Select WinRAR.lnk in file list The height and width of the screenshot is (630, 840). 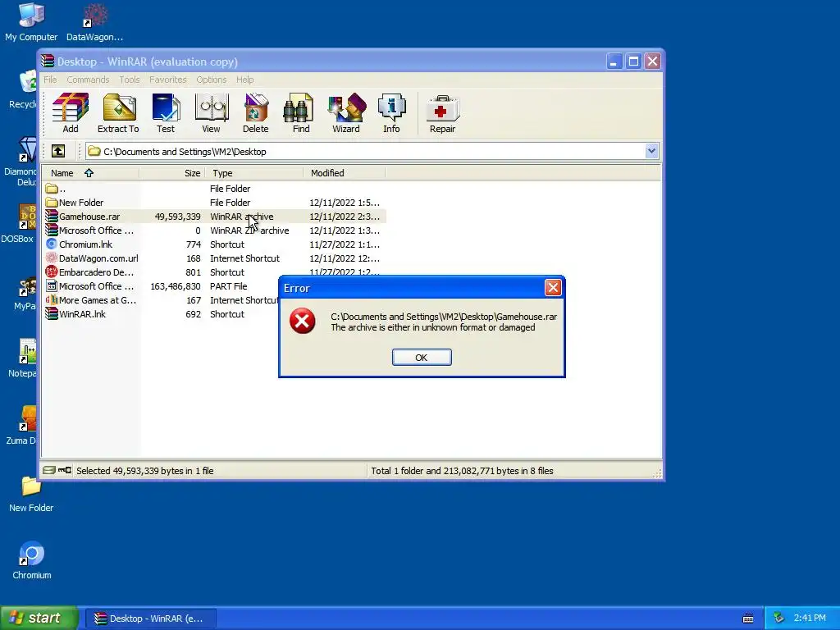[x=161, y=314]
